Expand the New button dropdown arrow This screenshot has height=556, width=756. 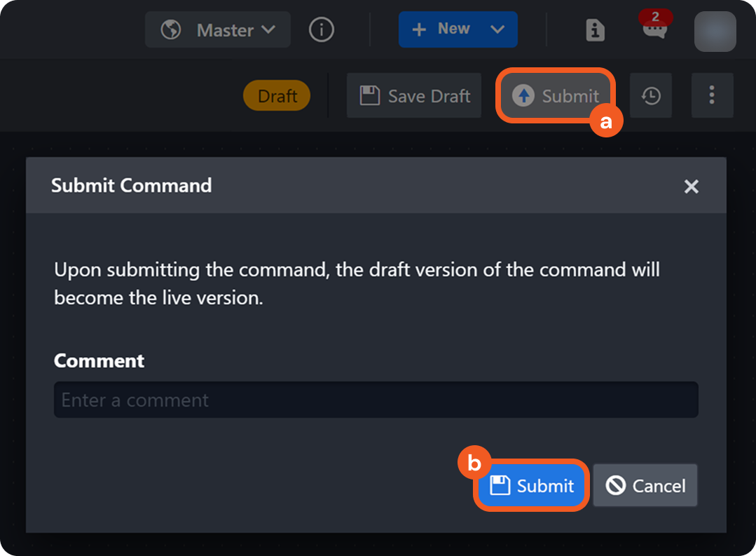pos(497,29)
